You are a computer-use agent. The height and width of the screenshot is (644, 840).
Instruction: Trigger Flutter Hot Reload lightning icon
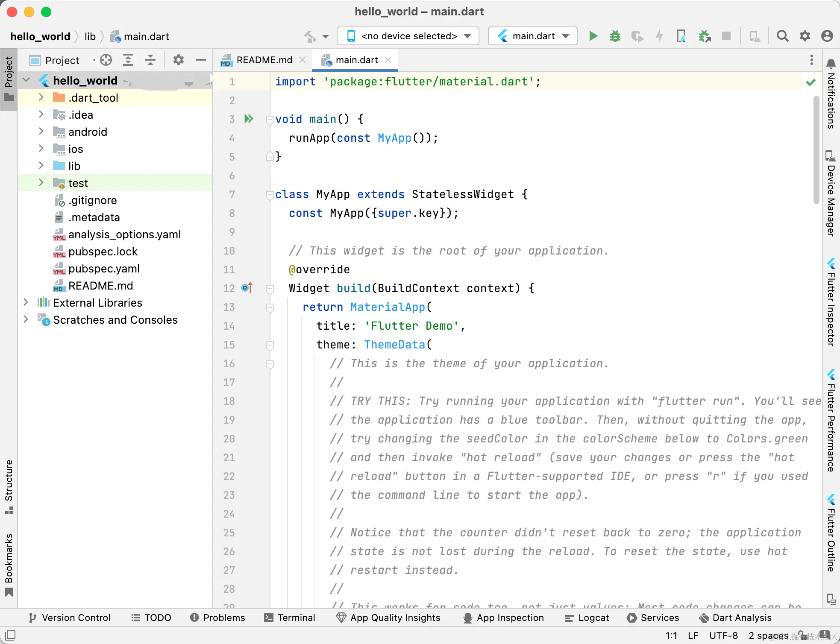[x=659, y=36]
